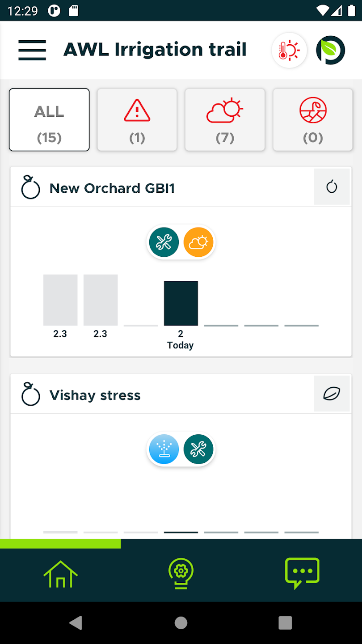This screenshot has height=644, width=362.
Task: Tap teal tools icon in Vishay stress card
Action: 198,449
